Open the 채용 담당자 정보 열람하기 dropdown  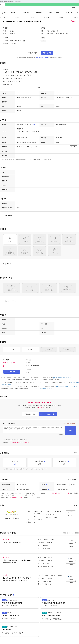click(48, 414)
